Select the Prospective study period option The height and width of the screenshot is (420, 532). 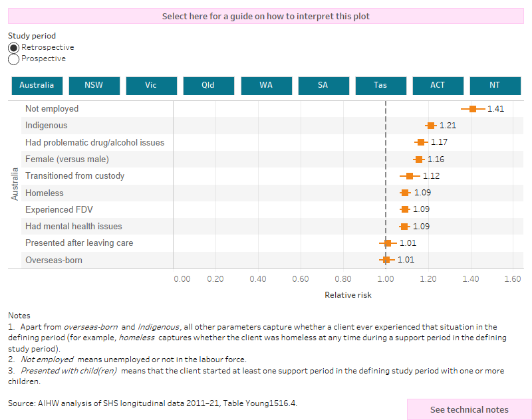click(x=14, y=59)
